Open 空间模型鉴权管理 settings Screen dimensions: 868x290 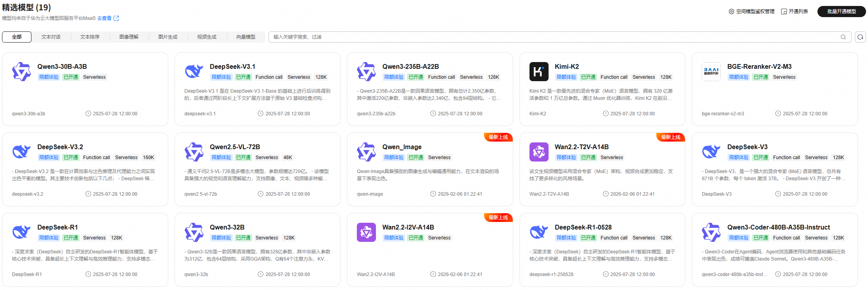[x=751, y=12]
